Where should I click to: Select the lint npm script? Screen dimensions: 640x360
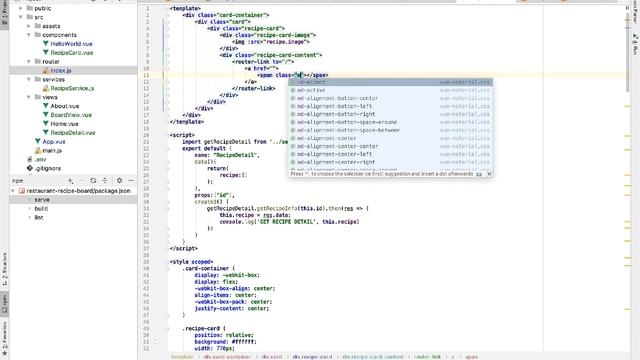[38, 218]
